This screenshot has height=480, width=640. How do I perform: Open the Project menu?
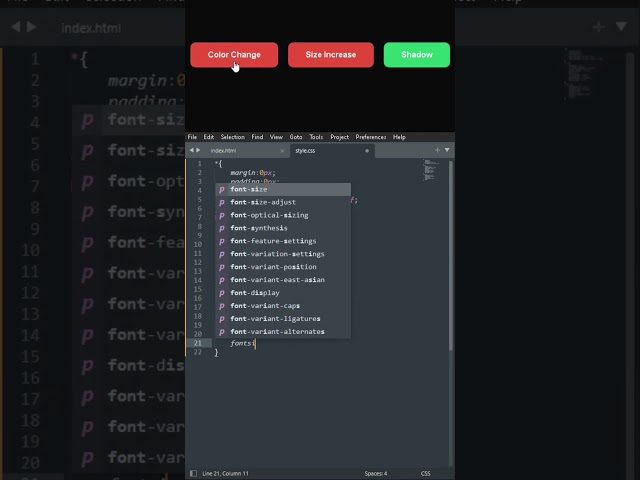click(x=340, y=137)
